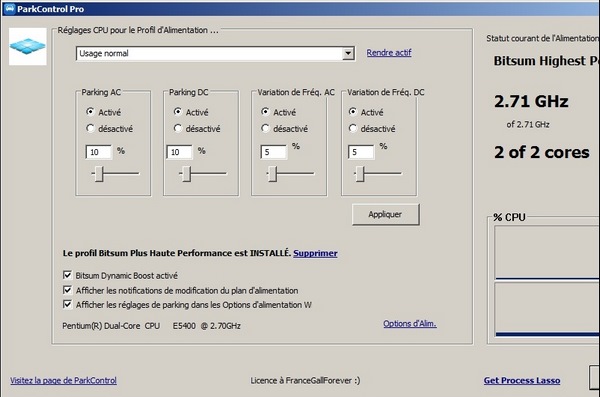Toggle Afficher les notifications de modification checkbox
The height and width of the screenshot is (397, 600).
pos(67,290)
